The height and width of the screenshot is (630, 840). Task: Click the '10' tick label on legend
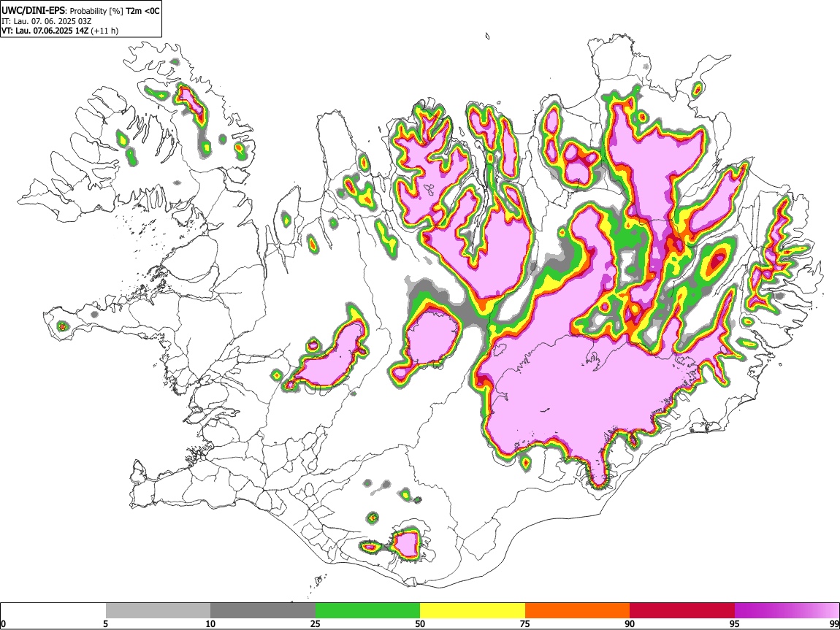(210, 623)
